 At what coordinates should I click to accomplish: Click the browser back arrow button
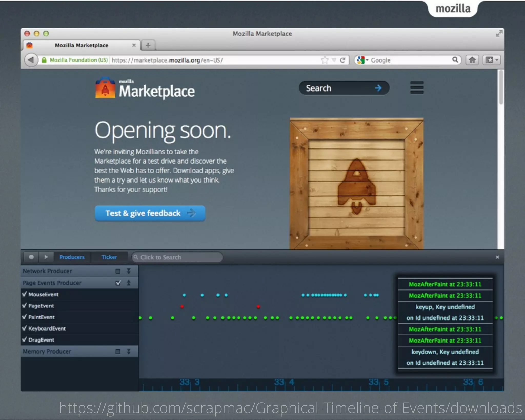[31, 60]
